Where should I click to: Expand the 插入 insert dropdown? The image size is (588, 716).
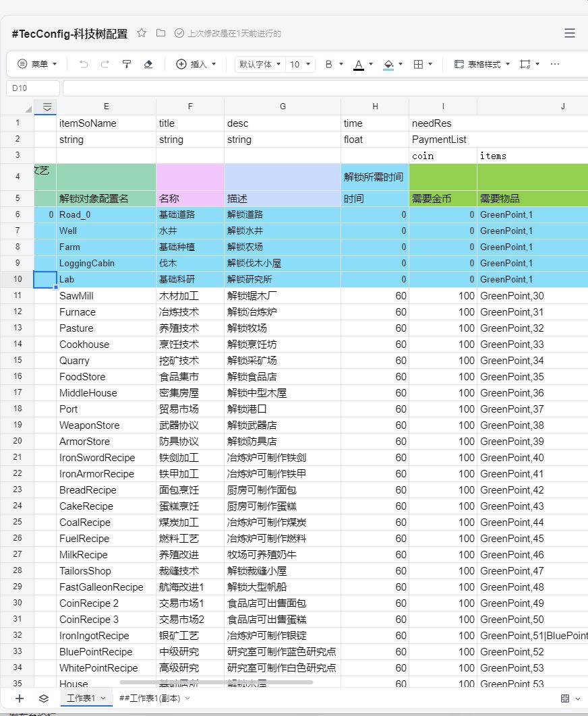coord(196,64)
